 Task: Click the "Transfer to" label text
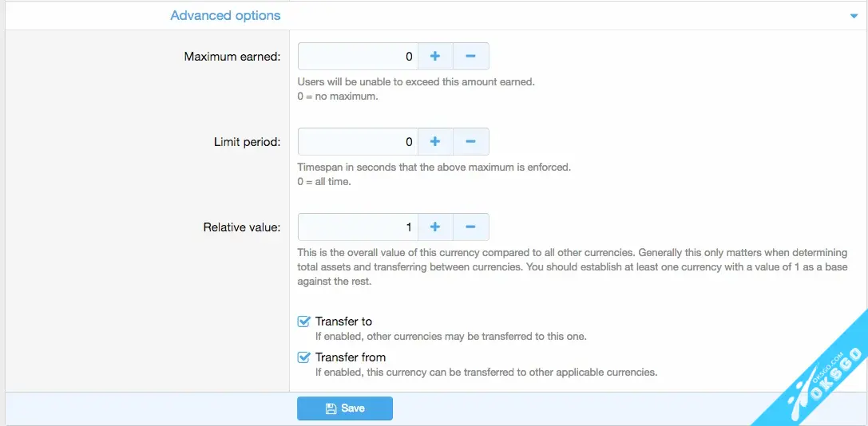click(343, 321)
